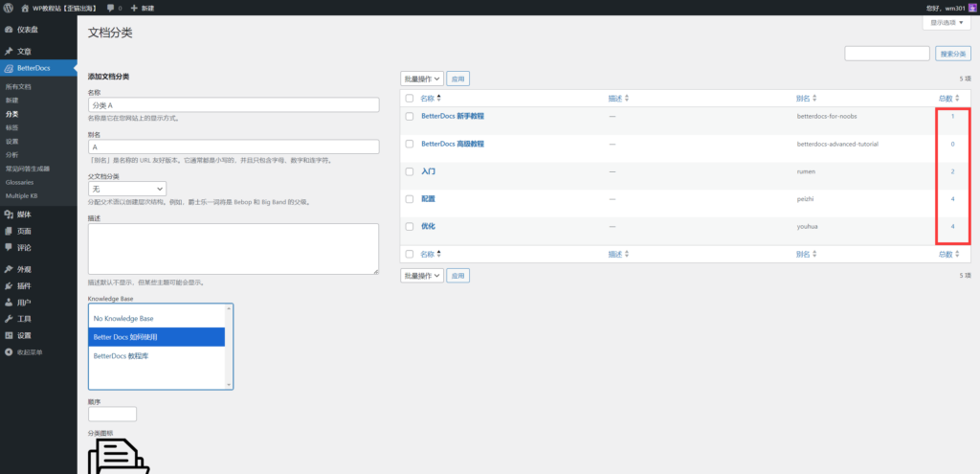This screenshot has width=980, height=474.
Task: Click the peizhi slug text
Action: pos(805,199)
